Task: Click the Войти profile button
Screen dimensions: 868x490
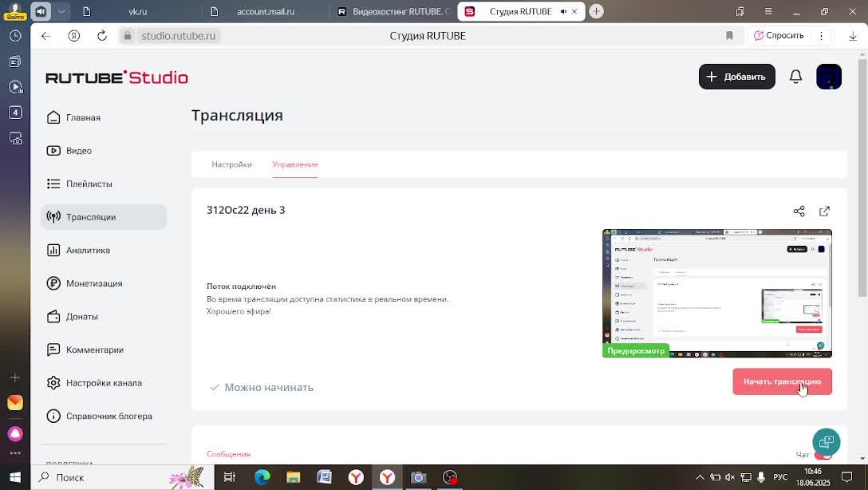Action: point(15,11)
